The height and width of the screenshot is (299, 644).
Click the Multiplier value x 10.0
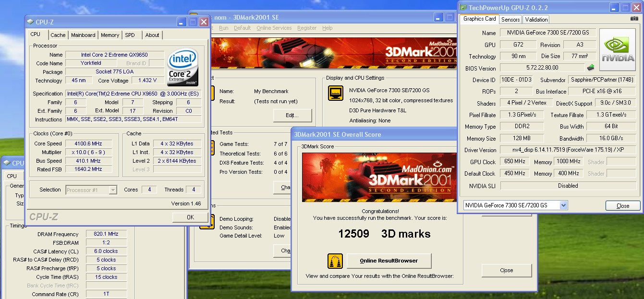[89, 153]
